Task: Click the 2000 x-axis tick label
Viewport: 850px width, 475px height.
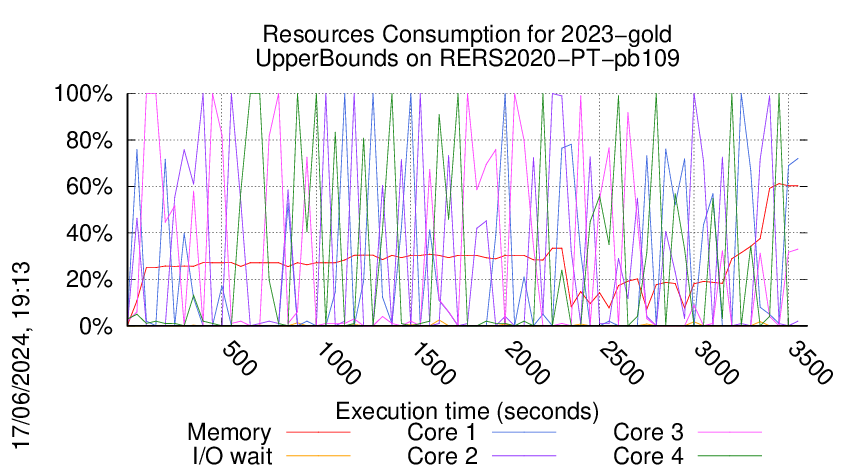Action: click(x=527, y=363)
